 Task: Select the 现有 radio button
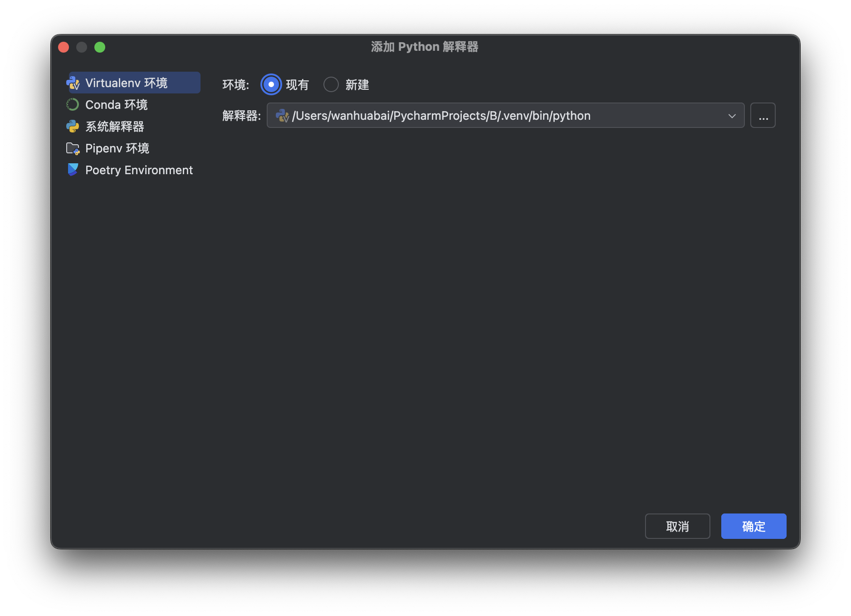tap(271, 84)
